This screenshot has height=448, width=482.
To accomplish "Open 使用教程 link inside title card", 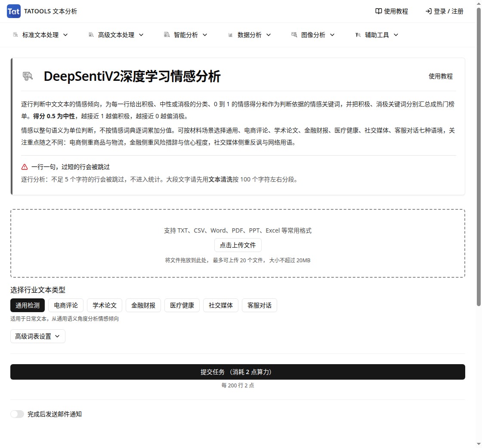I will tap(441, 77).
